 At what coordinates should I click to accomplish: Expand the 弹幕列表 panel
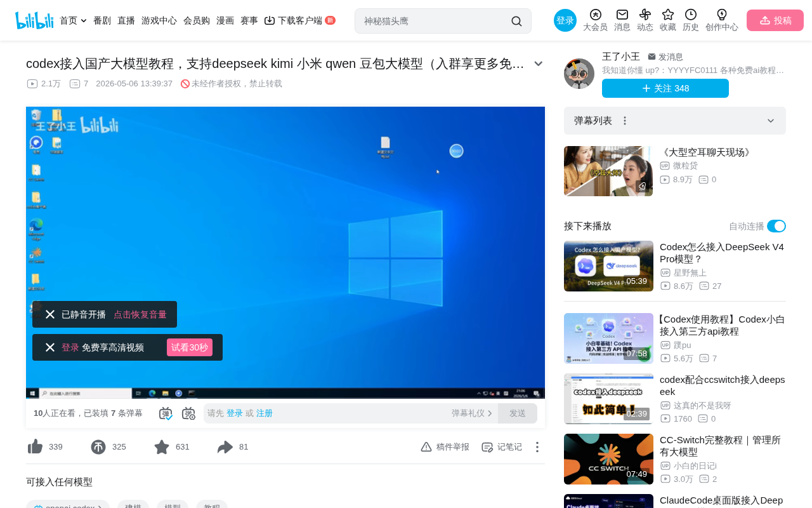[x=771, y=121]
